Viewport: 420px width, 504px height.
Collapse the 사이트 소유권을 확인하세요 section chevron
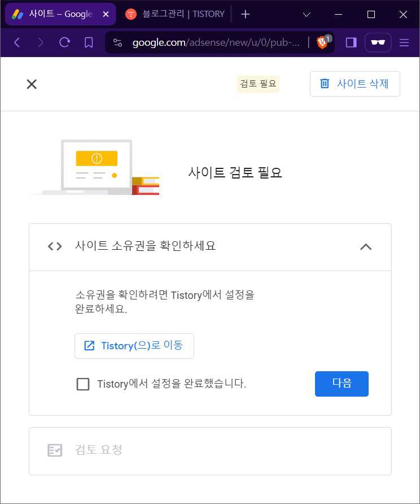(x=366, y=247)
